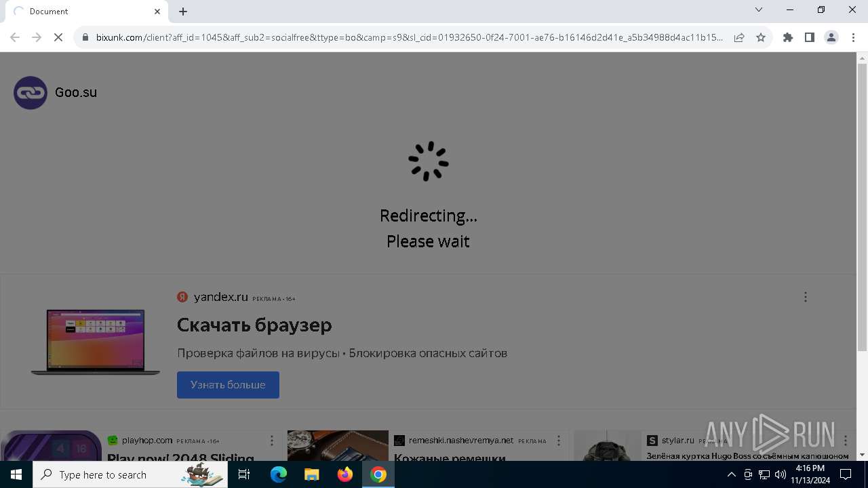
Task: Click the stylar jacket ad thumbnail
Action: pyautogui.click(x=608, y=446)
